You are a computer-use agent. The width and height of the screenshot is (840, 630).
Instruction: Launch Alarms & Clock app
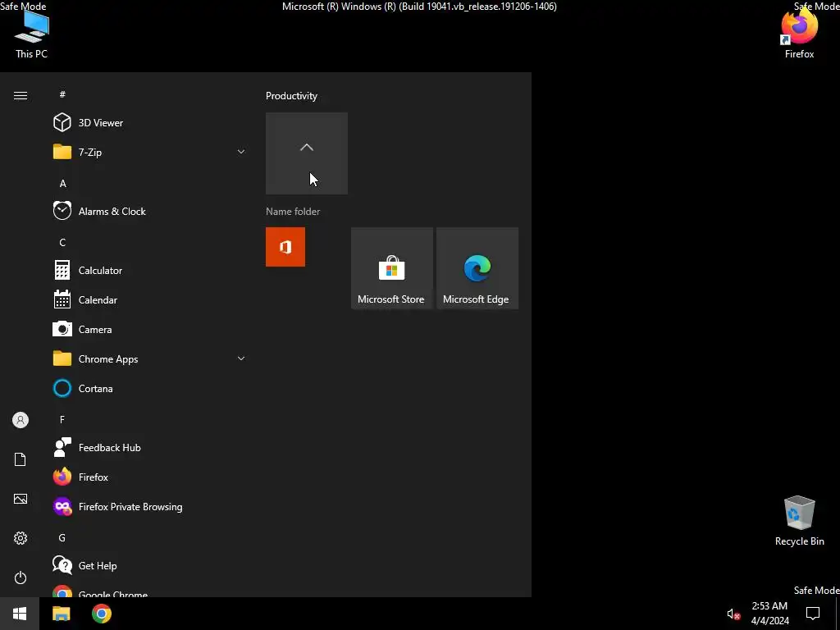click(149, 211)
